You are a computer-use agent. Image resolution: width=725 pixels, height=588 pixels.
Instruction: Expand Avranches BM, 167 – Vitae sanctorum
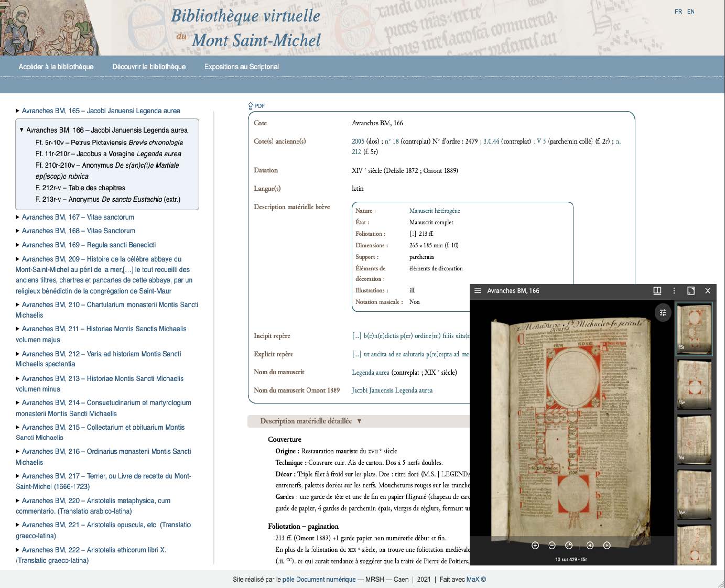click(18, 217)
